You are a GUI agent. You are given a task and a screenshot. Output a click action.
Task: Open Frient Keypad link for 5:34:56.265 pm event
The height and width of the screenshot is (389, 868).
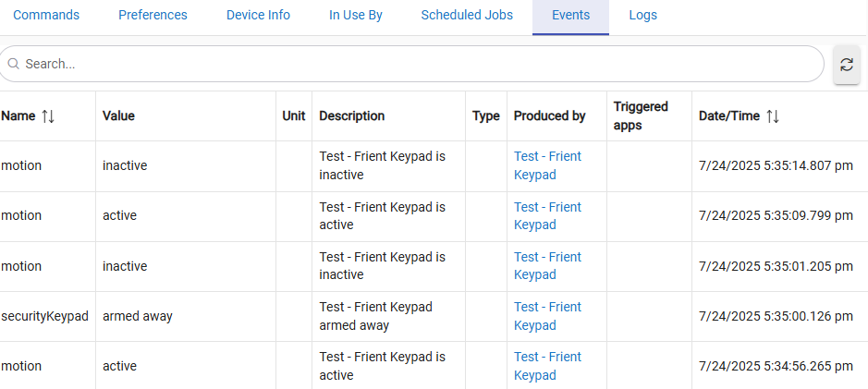pos(547,366)
